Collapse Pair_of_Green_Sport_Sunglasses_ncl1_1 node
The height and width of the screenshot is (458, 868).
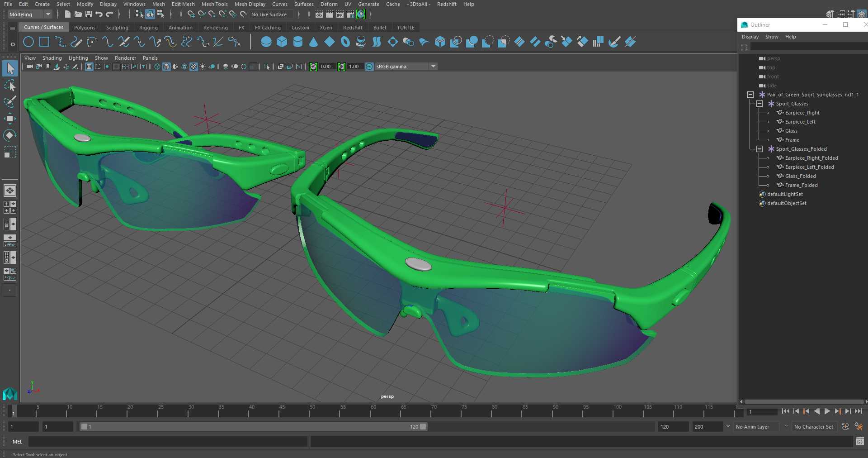[x=750, y=95]
